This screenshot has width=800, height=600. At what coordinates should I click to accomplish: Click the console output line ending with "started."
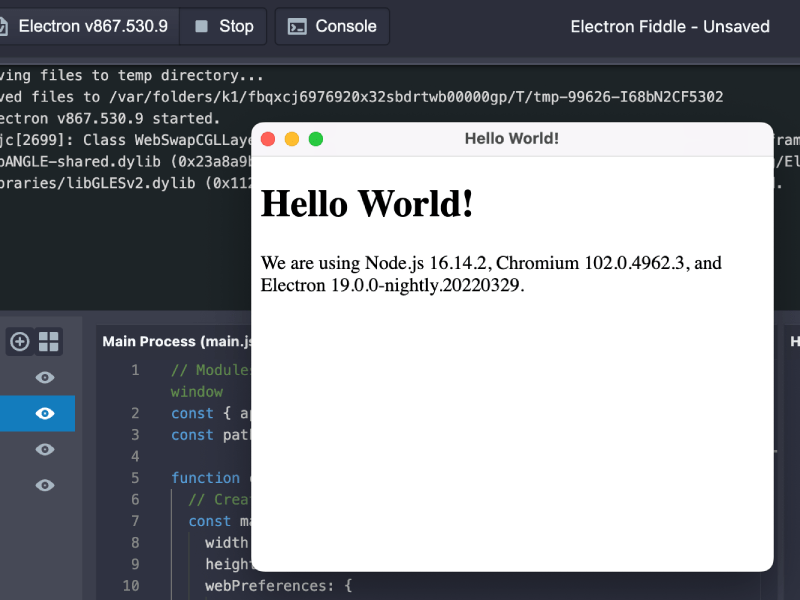tap(110, 118)
